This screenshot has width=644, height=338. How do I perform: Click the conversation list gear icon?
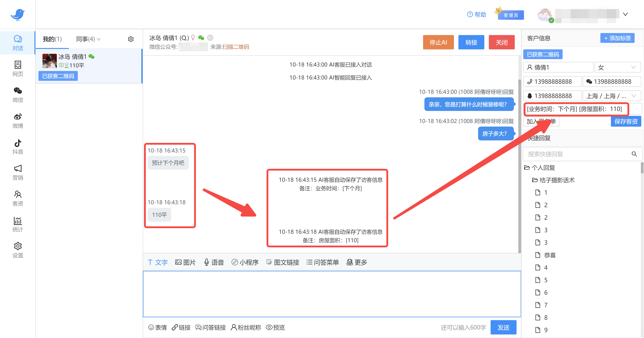coord(131,39)
